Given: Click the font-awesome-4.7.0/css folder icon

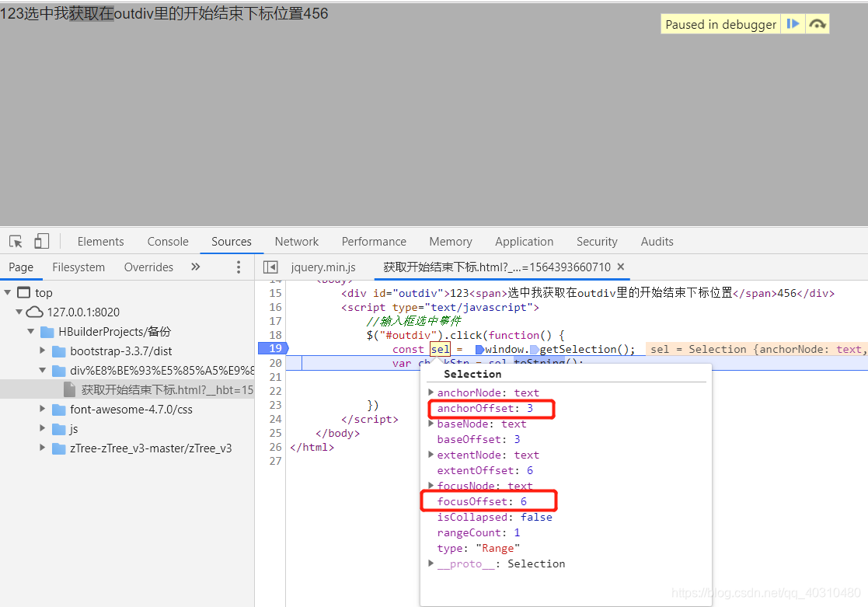Looking at the screenshot, I should (x=59, y=410).
